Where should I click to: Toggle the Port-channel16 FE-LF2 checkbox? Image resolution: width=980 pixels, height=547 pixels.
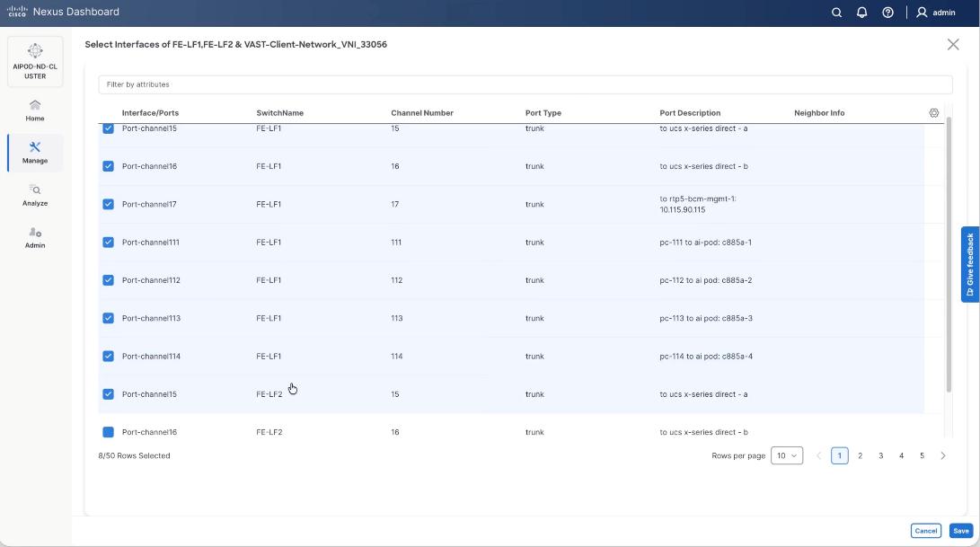(108, 432)
